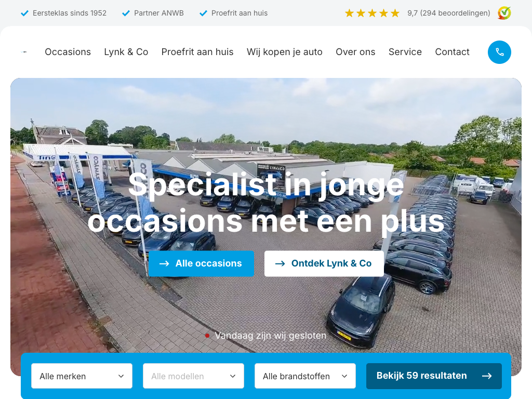
Task: Click the checkmark next to Proefrit aan huis
Action: click(203, 13)
